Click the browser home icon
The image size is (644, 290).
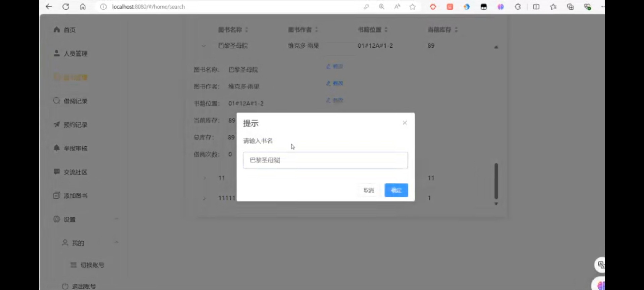click(83, 7)
